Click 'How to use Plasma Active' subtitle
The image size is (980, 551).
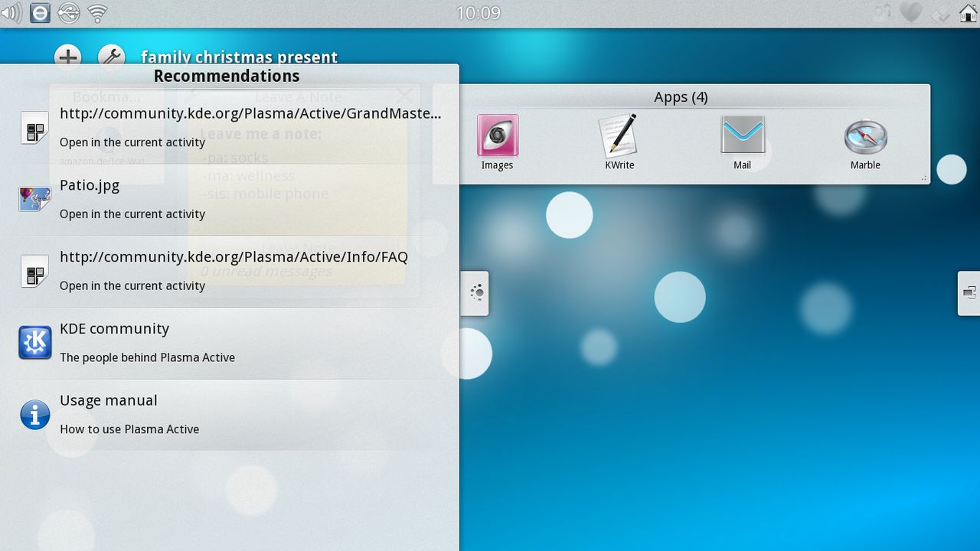pos(129,429)
